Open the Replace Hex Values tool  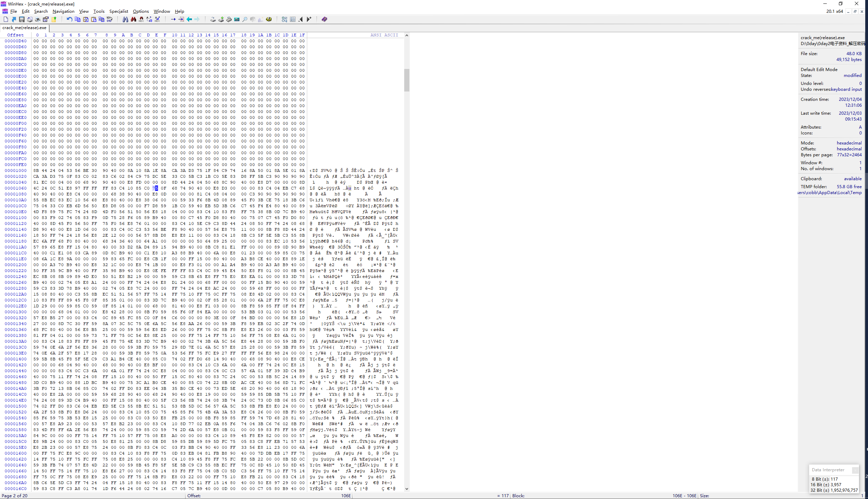click(x=157, y=19)
